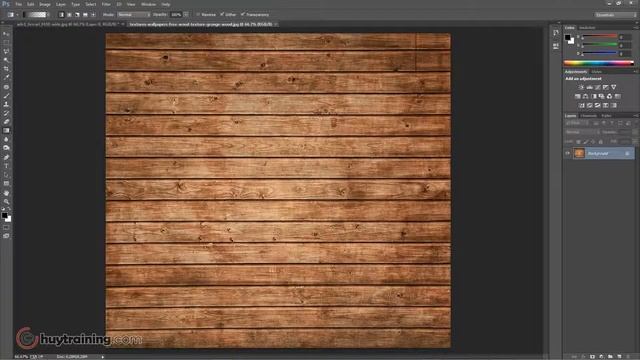Select the Background layer thumbnail
The width and height of the screenshot is (640, 360).
[579, 153]
